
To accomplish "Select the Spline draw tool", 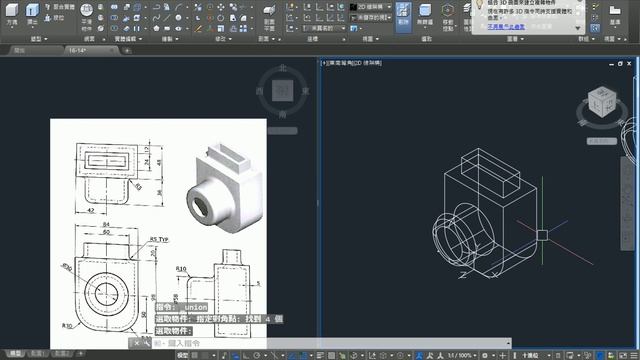I will pos(156,18).
